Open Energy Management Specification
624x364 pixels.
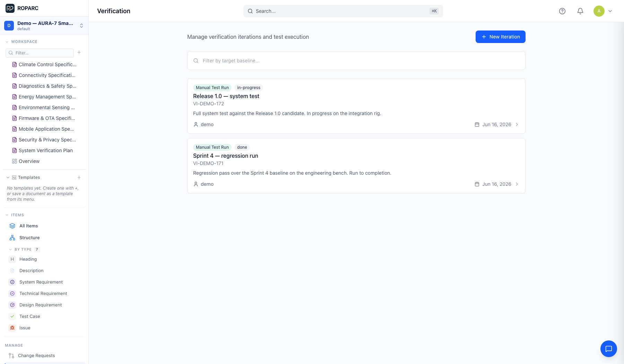coord(44,97)
